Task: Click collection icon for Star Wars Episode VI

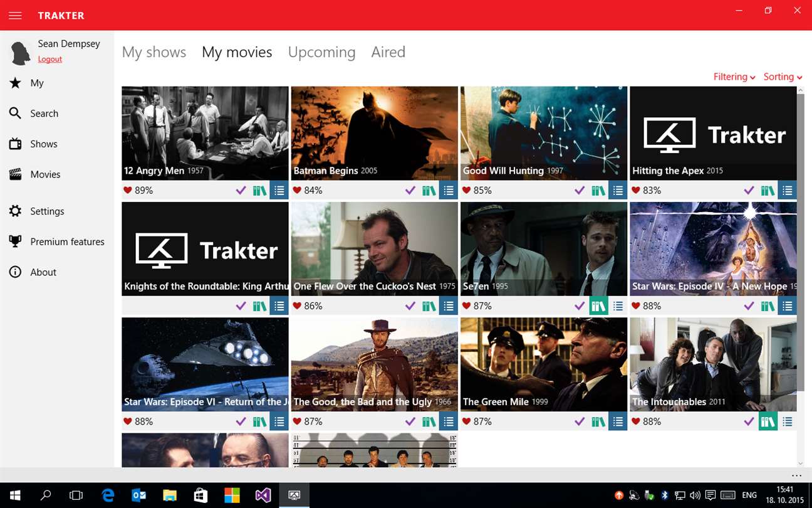Action: click(260, 421)
